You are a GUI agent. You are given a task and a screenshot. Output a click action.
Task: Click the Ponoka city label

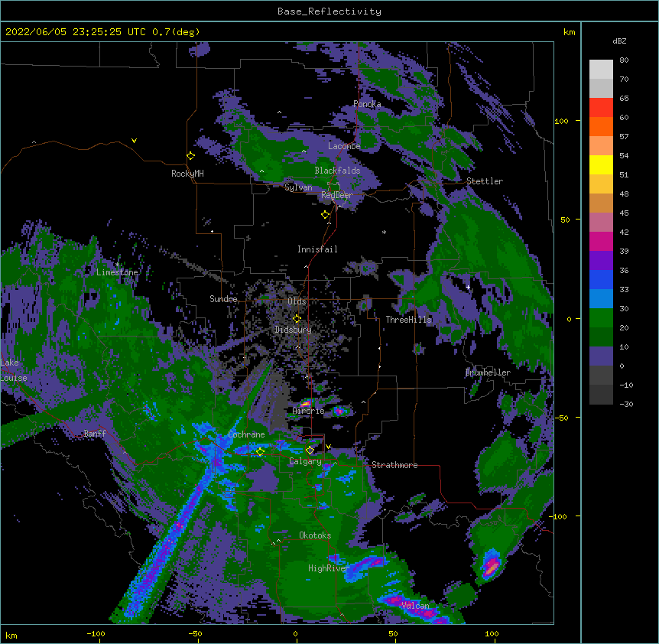point(367,104)
